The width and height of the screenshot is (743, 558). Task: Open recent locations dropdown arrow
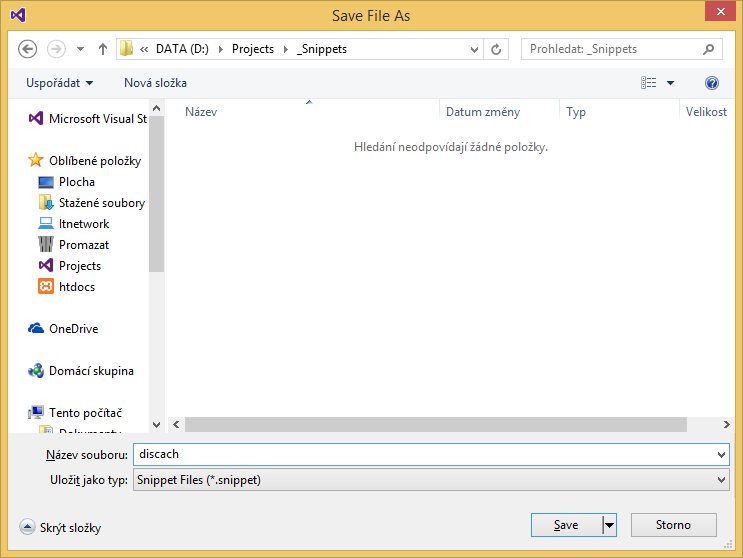[x=81, y=49]
